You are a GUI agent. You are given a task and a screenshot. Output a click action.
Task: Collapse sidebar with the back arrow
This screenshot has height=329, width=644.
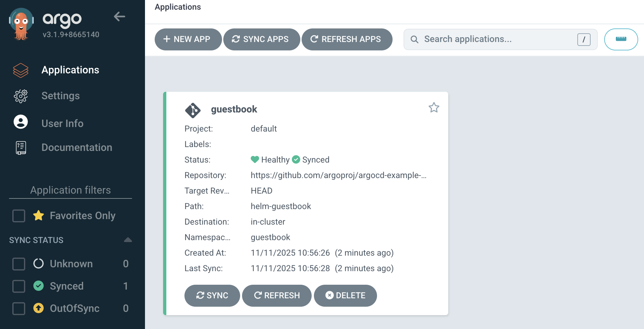click(119, 16)
